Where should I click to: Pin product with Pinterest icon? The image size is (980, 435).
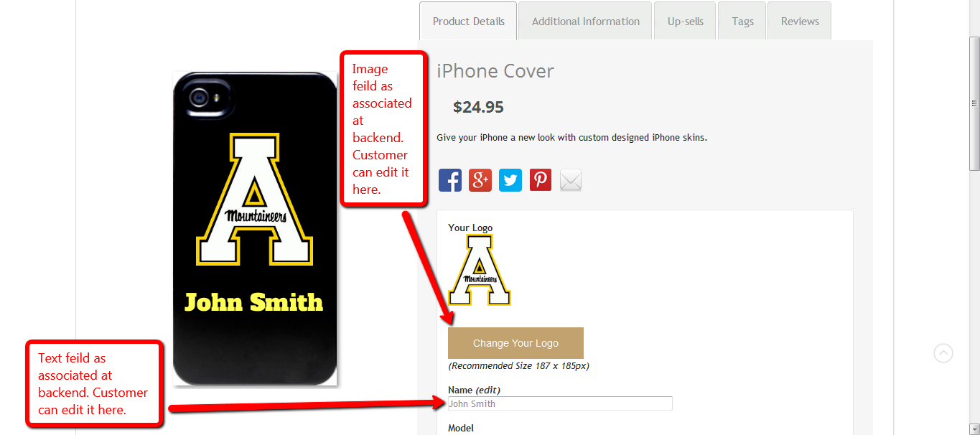tap(541, 179)
